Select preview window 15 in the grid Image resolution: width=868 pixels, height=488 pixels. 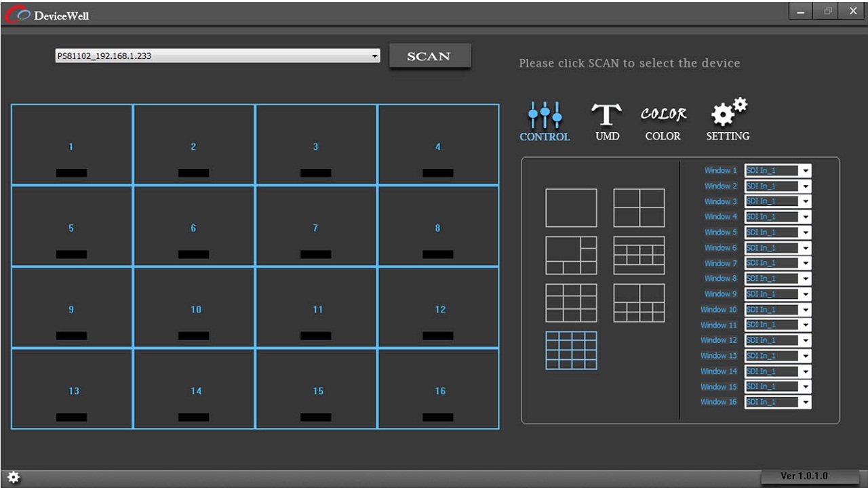pos(316,388)
